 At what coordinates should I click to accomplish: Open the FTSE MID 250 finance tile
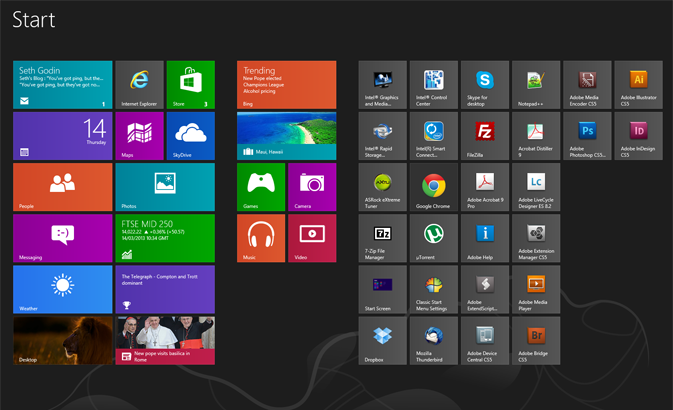click(165, 238)
